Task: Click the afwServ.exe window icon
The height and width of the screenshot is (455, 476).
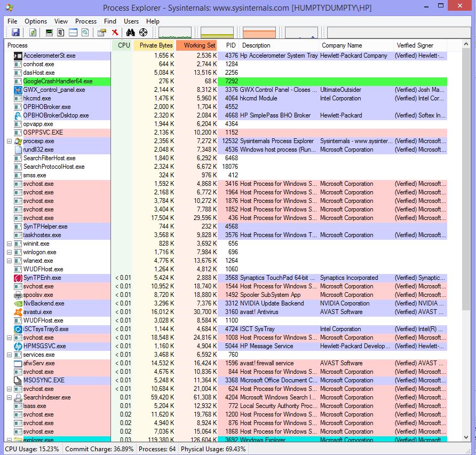Action: pos(18,363)
